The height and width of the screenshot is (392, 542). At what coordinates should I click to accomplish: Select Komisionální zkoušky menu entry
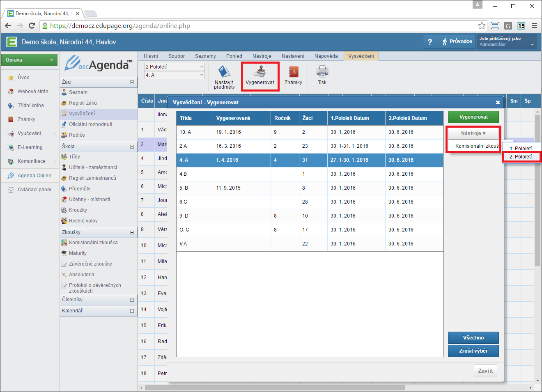(477, 146)
